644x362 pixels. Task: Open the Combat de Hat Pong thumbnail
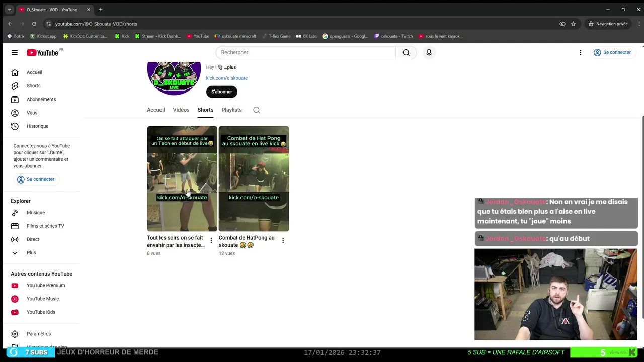coord(254,178)
